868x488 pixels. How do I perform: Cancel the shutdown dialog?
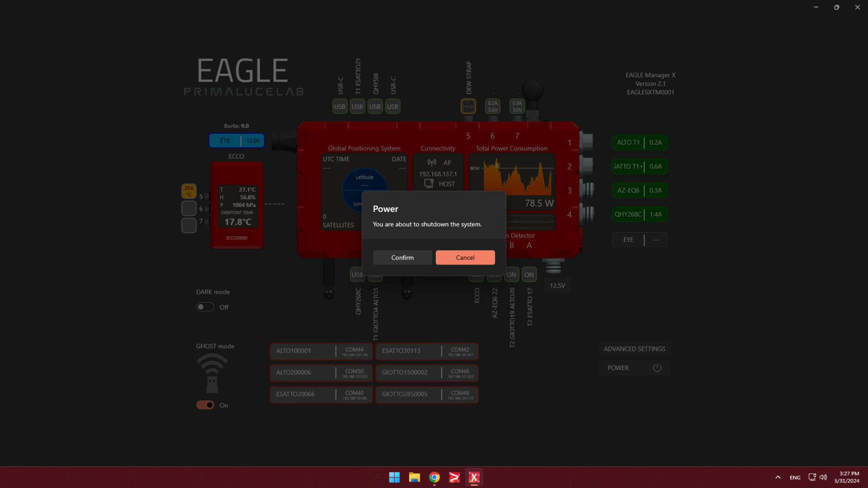tap(465, 257)
